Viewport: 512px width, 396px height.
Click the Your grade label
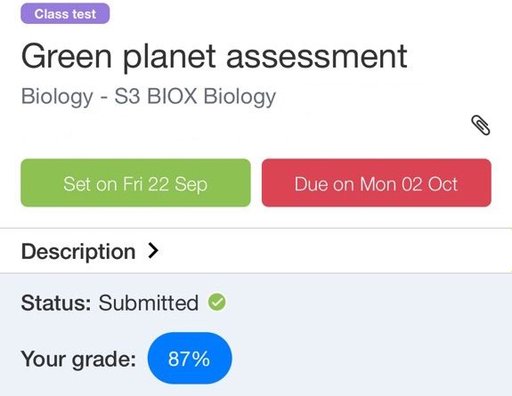click(79, 359)
